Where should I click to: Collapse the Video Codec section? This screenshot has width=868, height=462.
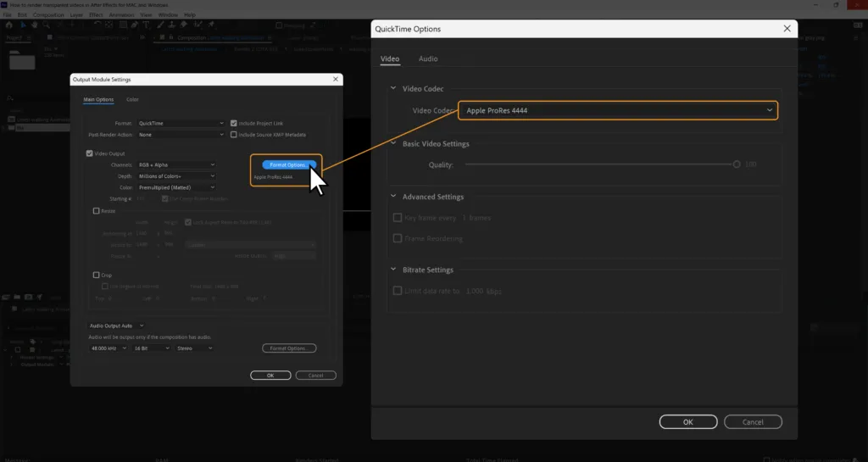393,88
